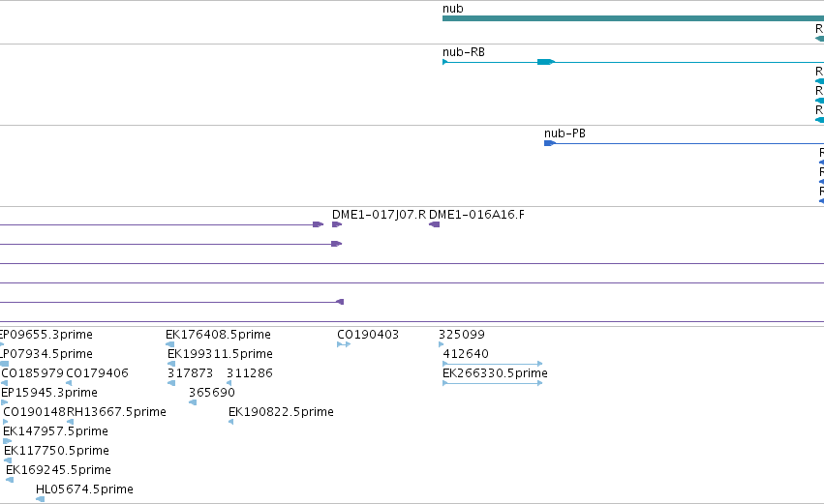This screenshot has height=504, width=824.
Task: Select EK117750.5prime feature label
Action: (57, 451)
